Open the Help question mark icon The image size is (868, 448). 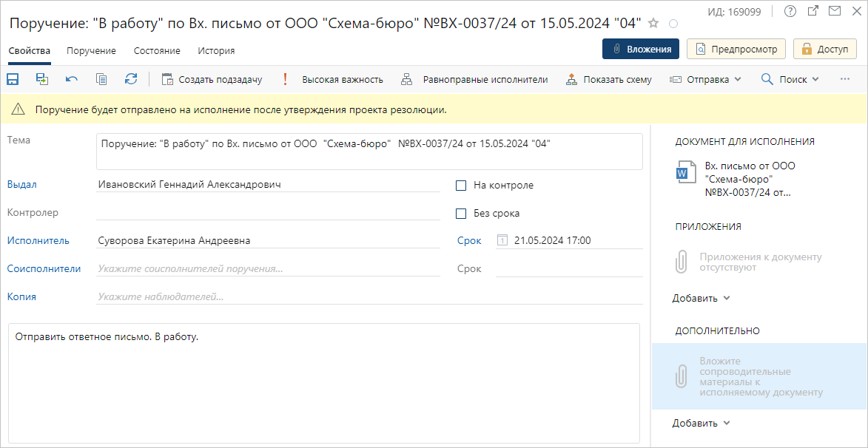point(791,11)
